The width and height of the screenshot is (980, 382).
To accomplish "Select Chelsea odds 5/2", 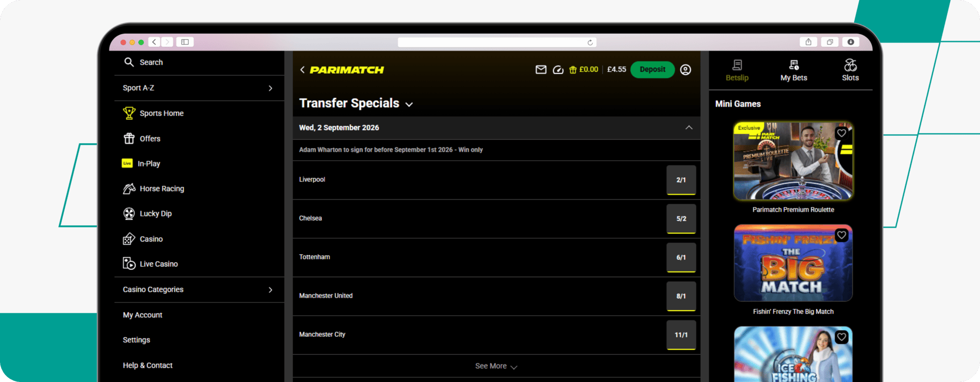I will (681, 218).
